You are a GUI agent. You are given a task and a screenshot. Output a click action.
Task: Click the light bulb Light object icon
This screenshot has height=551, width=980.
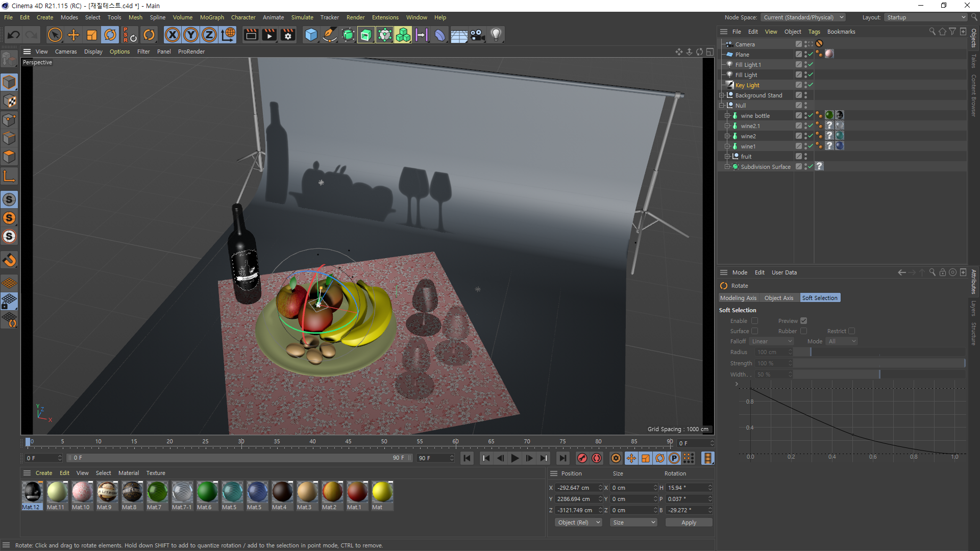496,35
